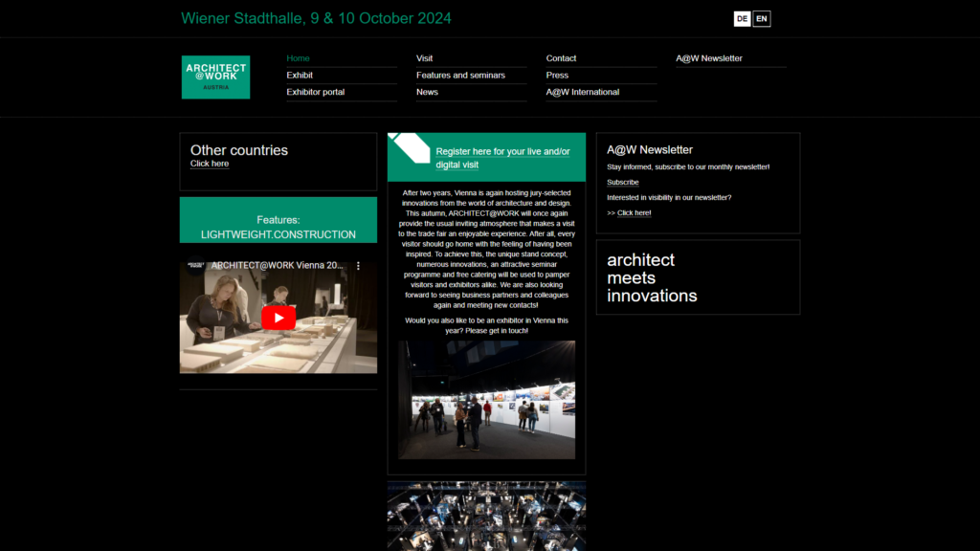The width and height of the screenshot is (980, 551).
Task: Open the Visit menu item
Action: pyautogui.click(x=424, y=58)
